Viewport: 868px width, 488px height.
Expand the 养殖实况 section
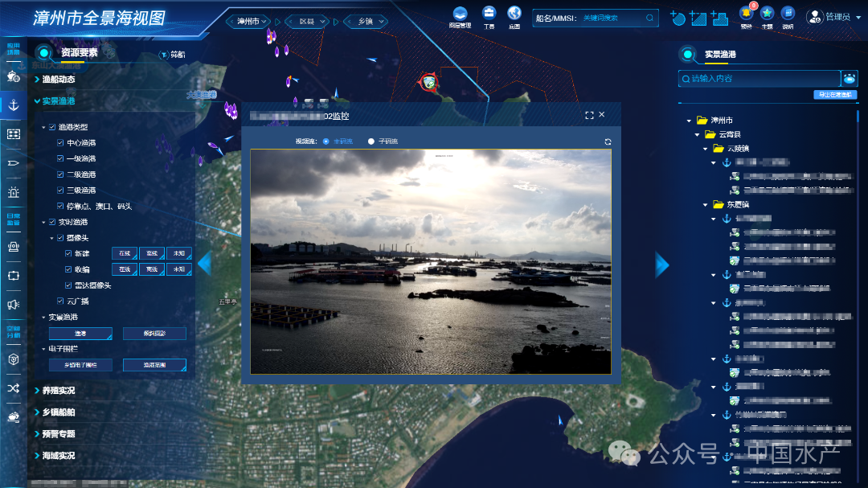pyautogui.click(x=55, y=391)
